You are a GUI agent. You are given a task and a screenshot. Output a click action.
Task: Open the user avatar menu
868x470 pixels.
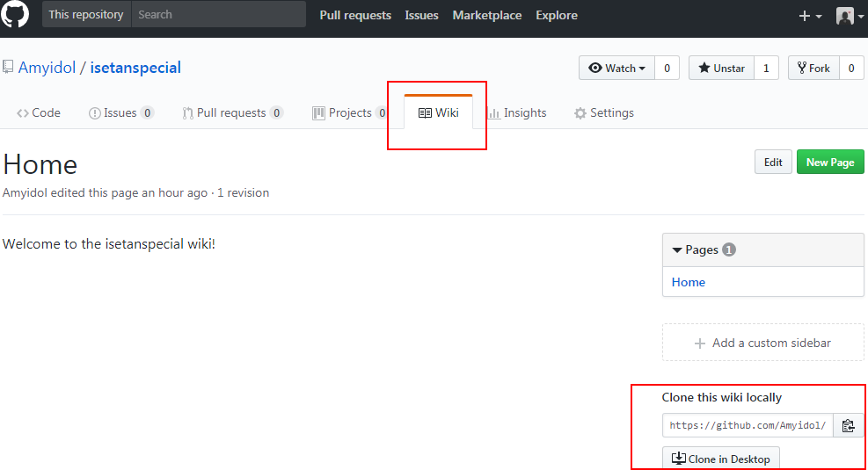(x=850, y=16)
